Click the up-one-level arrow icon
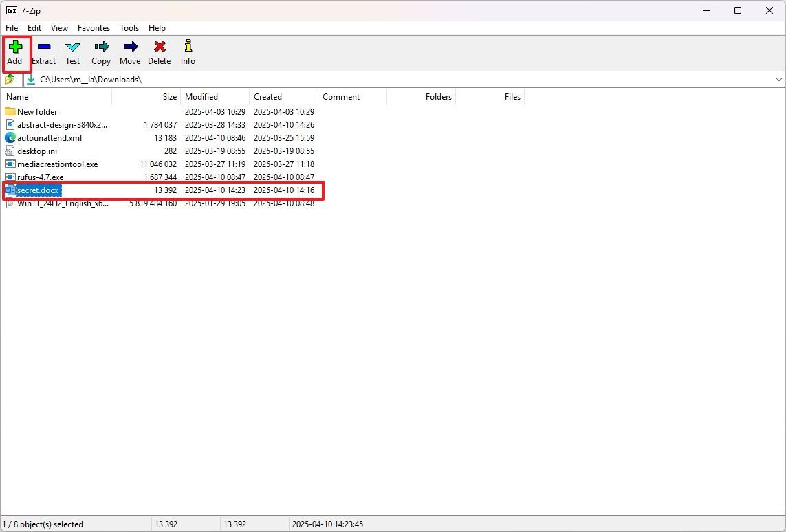This screenshot has width=786, height=532. (x=9, y=79)
